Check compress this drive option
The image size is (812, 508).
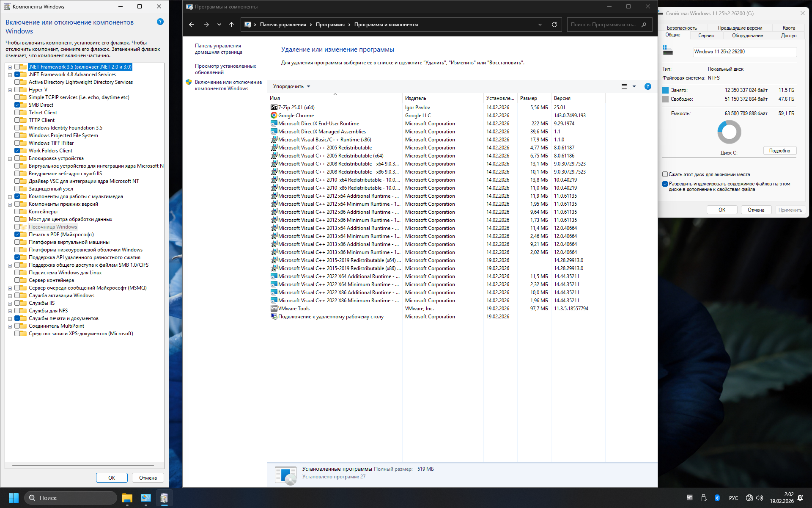tap(665, 174)
